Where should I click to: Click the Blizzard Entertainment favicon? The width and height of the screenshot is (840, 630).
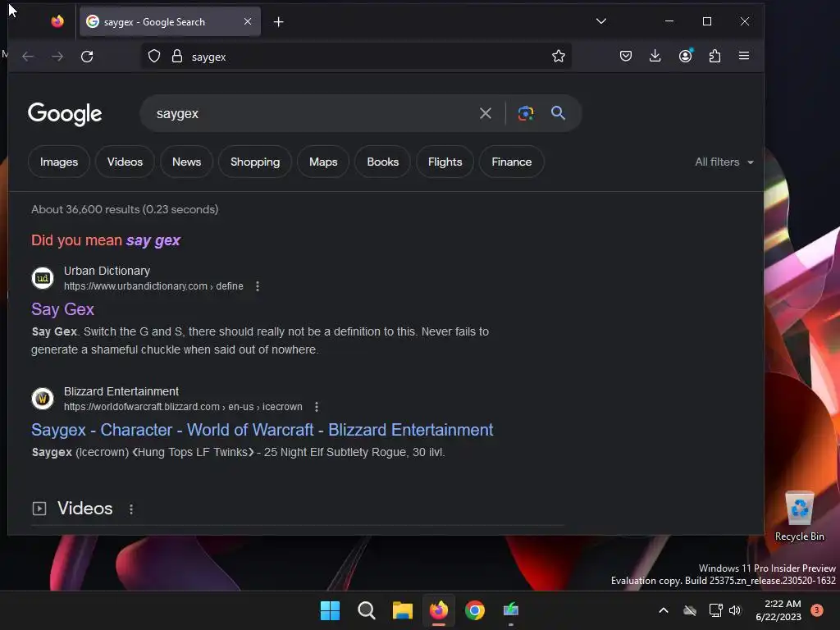coord(43,399)
